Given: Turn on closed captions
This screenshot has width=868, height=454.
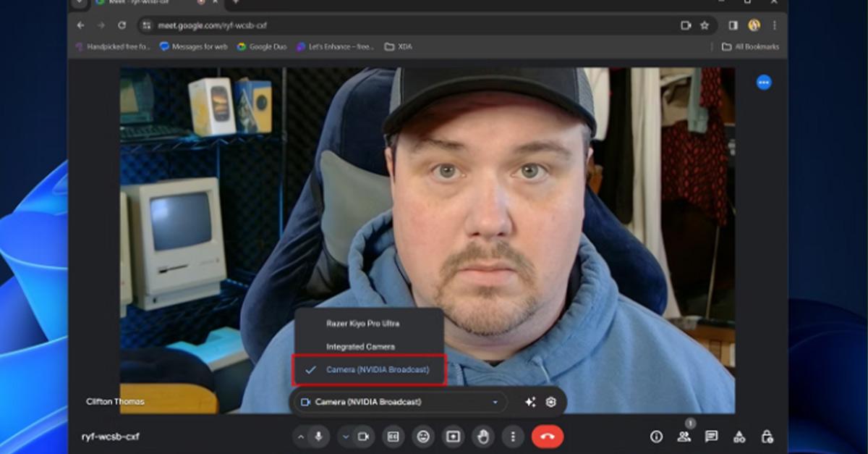Looking at the screenshot, I should pyautogui.click(x=393, y=437).
